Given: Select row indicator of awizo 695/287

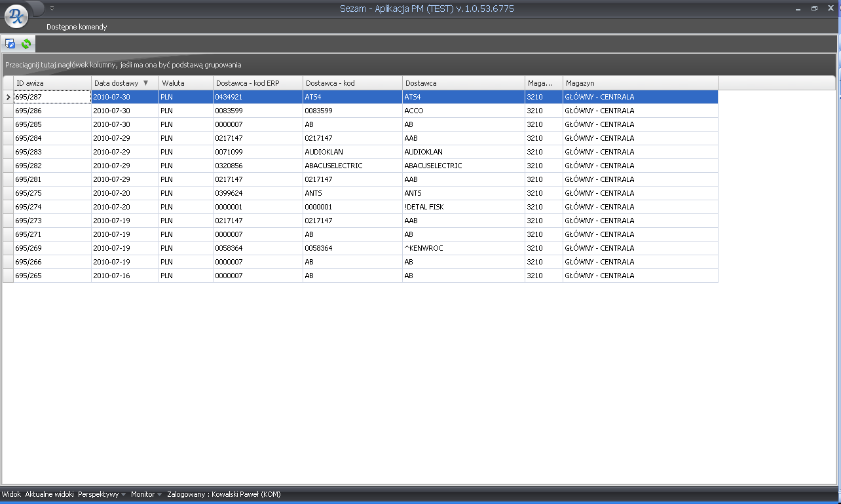Looking at the screenshot, I should pyautogui.click(x=8, y=97).
